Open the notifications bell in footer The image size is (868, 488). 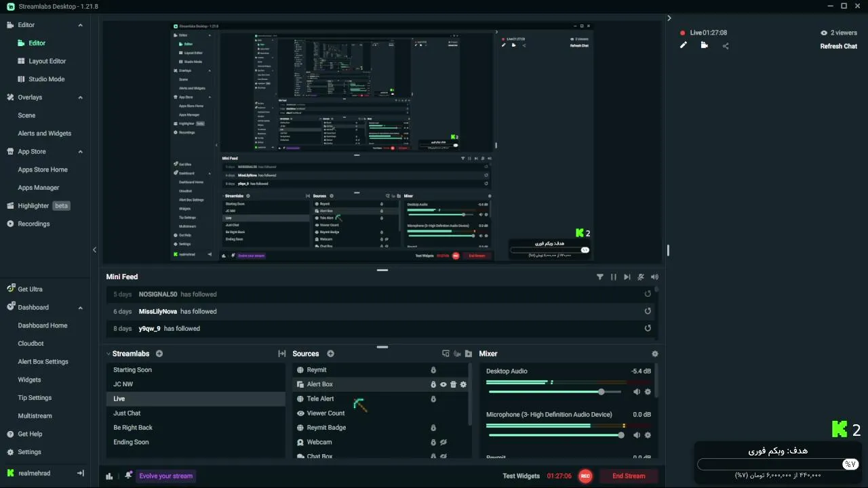tap(128, 476)
